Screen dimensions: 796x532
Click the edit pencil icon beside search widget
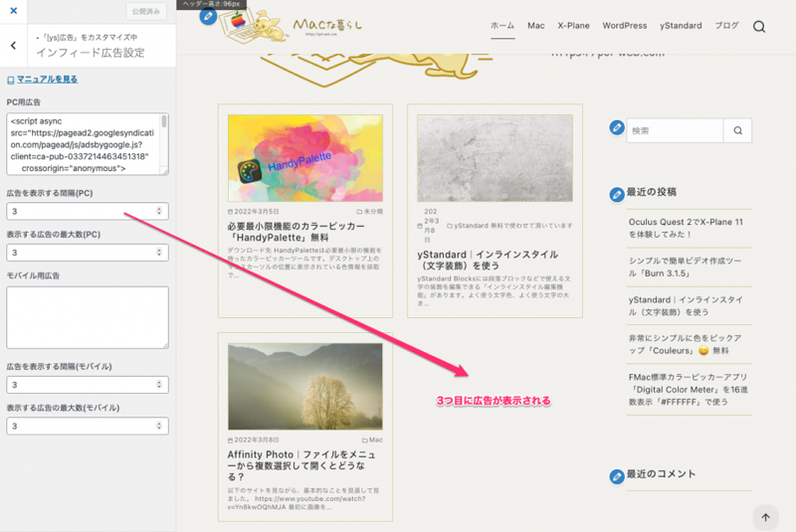tap(617, 128)
